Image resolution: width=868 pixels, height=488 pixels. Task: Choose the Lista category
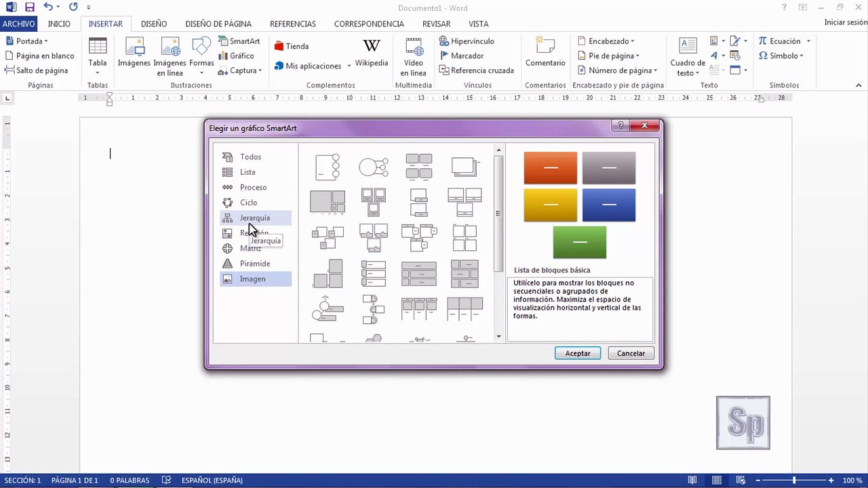256,172
